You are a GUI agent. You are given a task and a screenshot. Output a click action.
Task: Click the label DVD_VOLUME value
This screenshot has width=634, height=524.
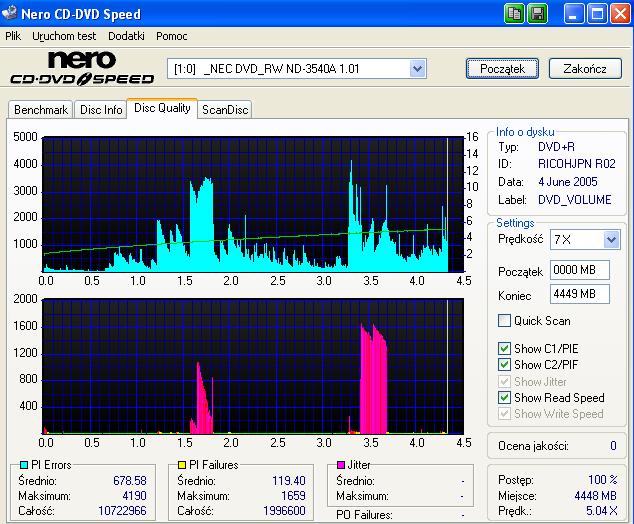click(x=575, y=200)
